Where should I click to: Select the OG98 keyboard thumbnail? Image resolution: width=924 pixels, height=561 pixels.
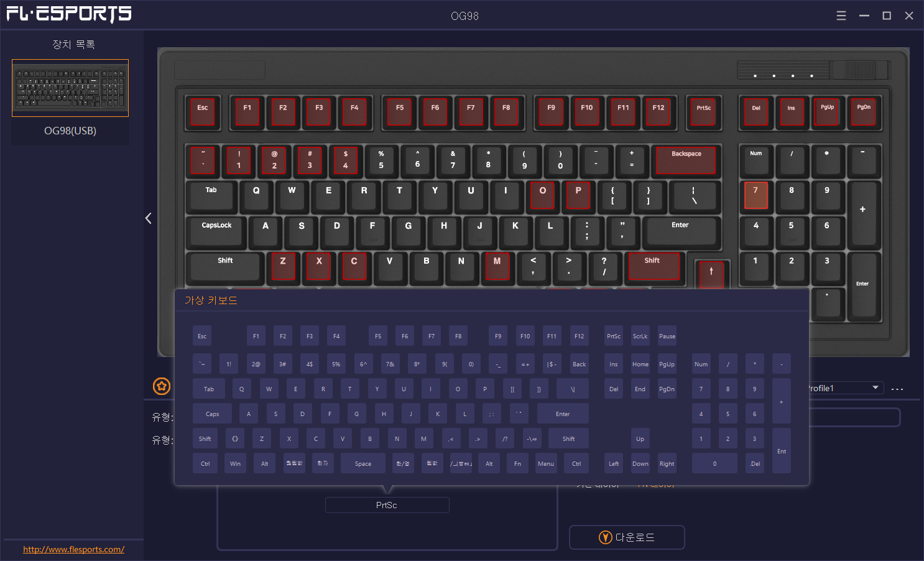point(70,88)
